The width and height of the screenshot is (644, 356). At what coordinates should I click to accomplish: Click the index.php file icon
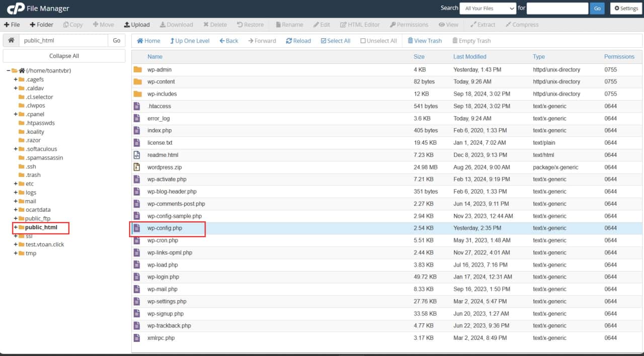136,130
